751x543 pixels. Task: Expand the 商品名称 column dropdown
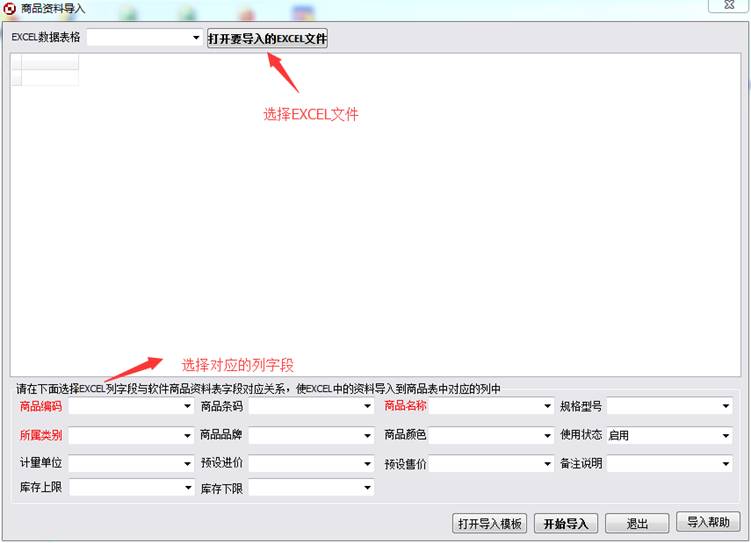pos(547,407)
